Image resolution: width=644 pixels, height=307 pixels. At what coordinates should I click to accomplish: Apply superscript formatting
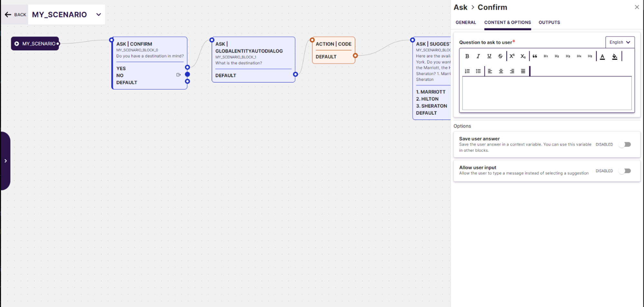coord(512,56)
